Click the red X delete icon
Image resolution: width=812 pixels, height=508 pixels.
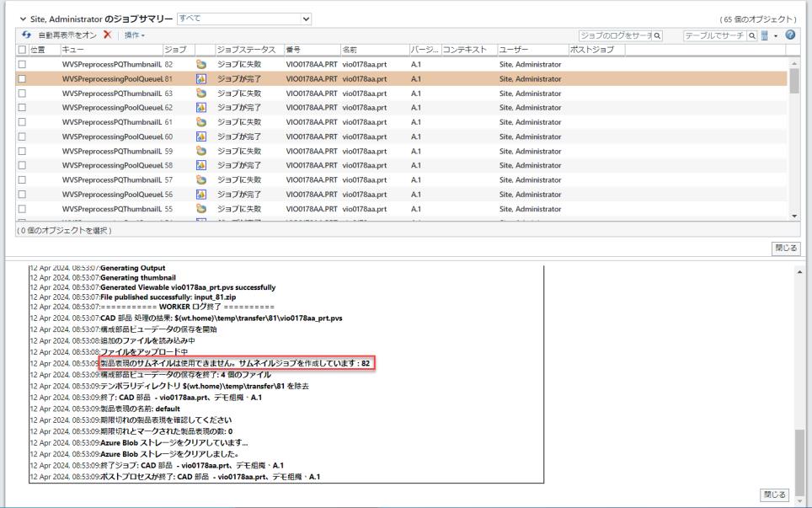point(108,35)
